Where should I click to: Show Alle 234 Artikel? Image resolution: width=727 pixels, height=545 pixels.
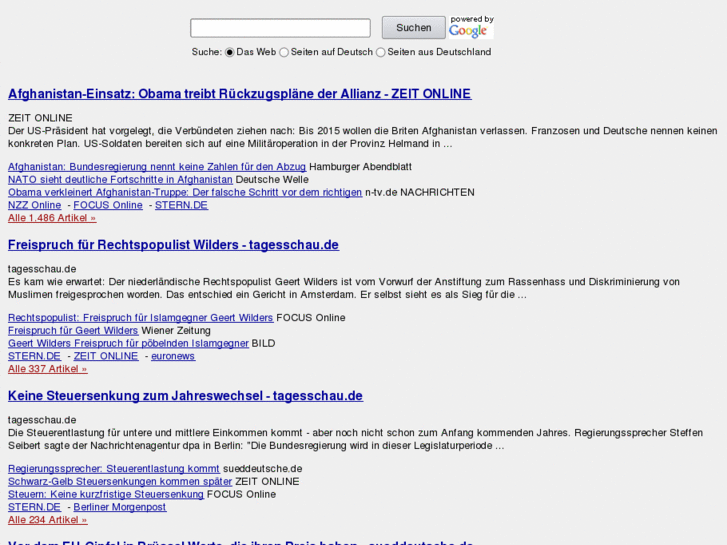(47, 520)
